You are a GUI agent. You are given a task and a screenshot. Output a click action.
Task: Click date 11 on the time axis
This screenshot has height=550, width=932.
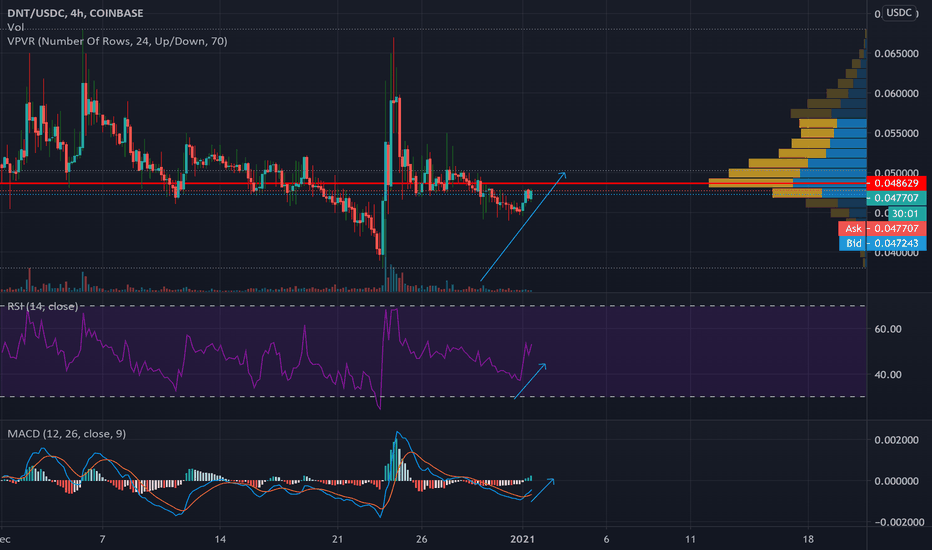[690, 539]
